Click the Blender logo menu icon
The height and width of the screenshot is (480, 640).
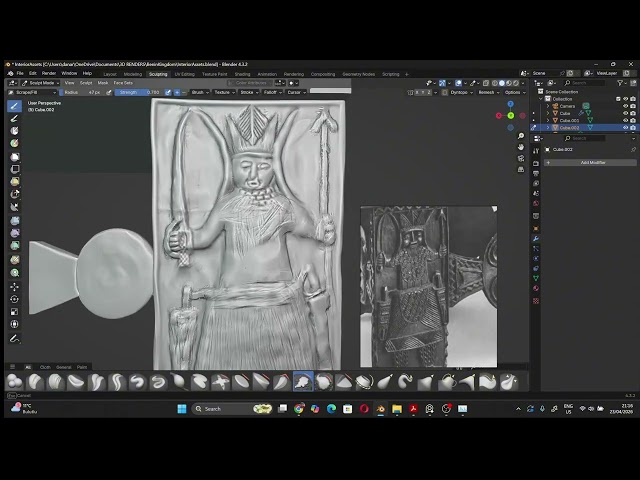pyautogui.click(x=10, y=73)
